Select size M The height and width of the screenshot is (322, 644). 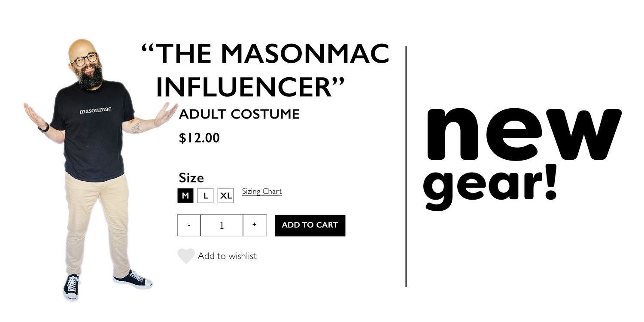pyautogui.click(x=185, y=196)
